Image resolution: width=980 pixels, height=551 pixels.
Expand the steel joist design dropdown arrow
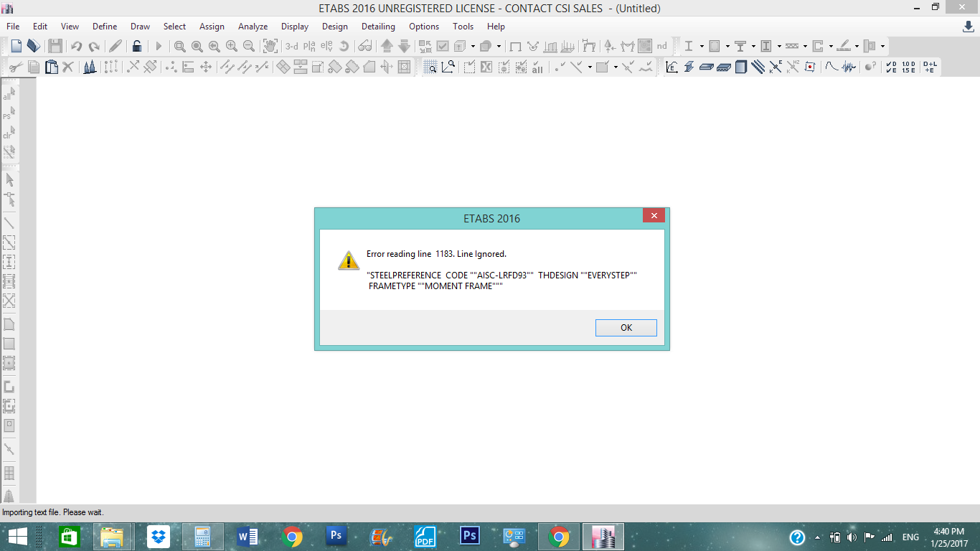(805, 46)
